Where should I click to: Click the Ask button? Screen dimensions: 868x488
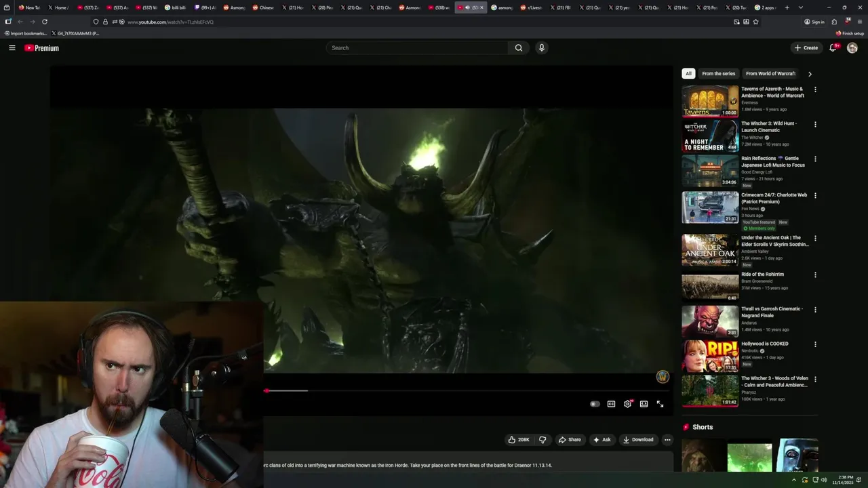601,439
